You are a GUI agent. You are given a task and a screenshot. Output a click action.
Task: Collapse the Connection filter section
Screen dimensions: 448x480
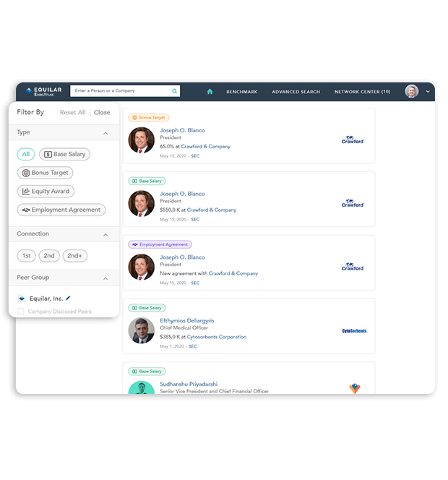coord(105,235)
